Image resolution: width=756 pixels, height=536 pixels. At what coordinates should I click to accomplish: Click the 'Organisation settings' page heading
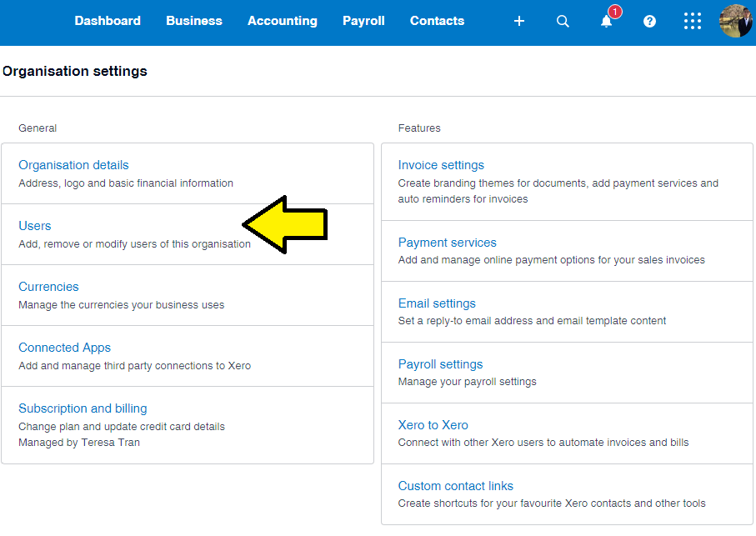click(75, 72)
